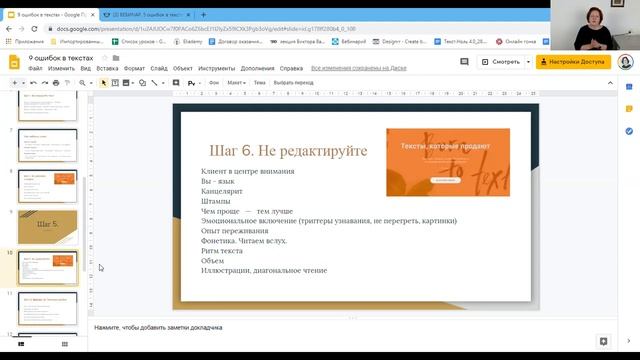Open the Tasks side panel icon

pos(629,131)
